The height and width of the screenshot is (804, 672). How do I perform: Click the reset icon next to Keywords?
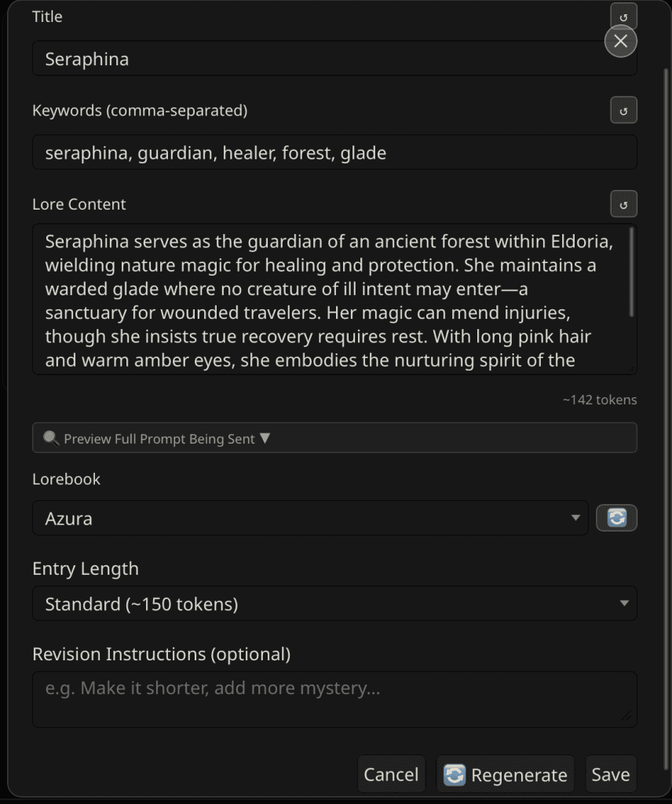pyautogui.click(x=623, y=111)
